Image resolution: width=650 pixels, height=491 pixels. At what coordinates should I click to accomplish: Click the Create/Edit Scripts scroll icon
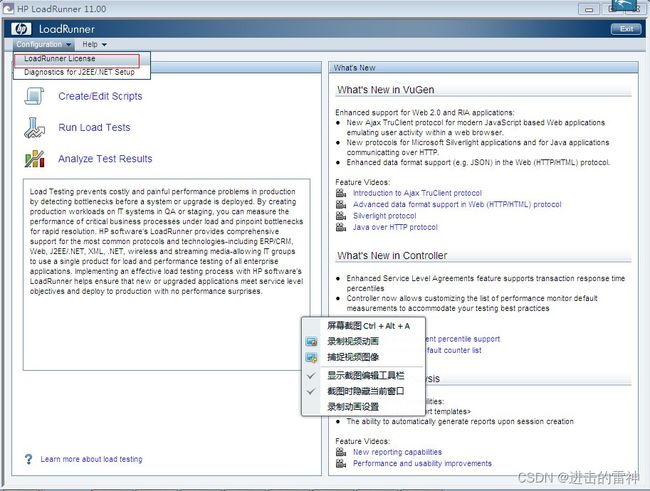coord(34,96)
